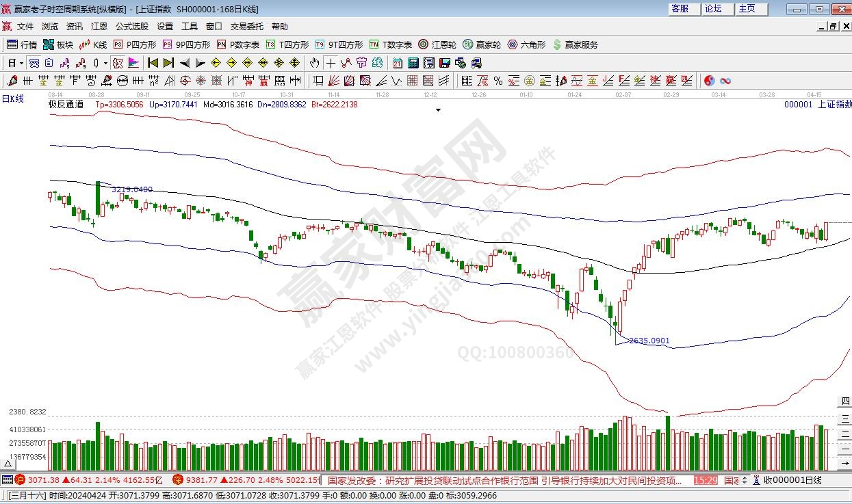Click the percent sign drawing tool
852x504 pixels.
coord(498,81)
